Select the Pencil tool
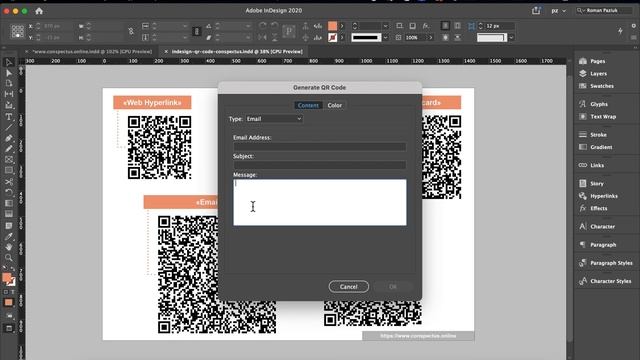Viewport: 640px width, 360px height. [x=9, y=149]
